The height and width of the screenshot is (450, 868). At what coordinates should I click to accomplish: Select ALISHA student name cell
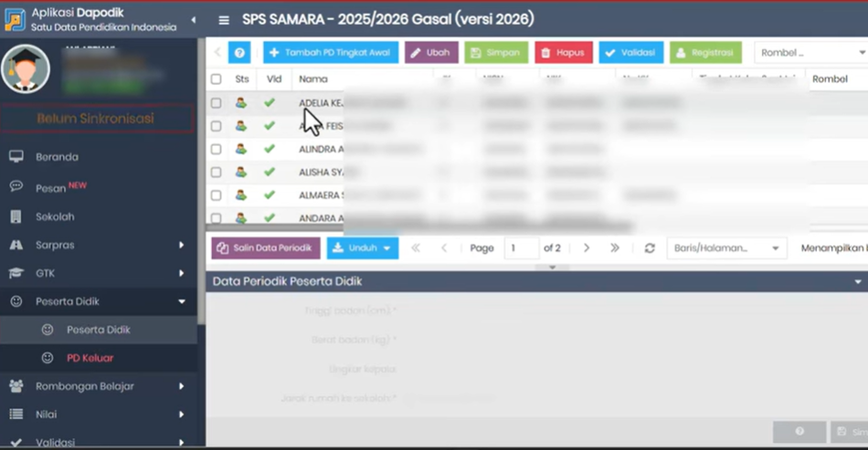pos(323,173)
